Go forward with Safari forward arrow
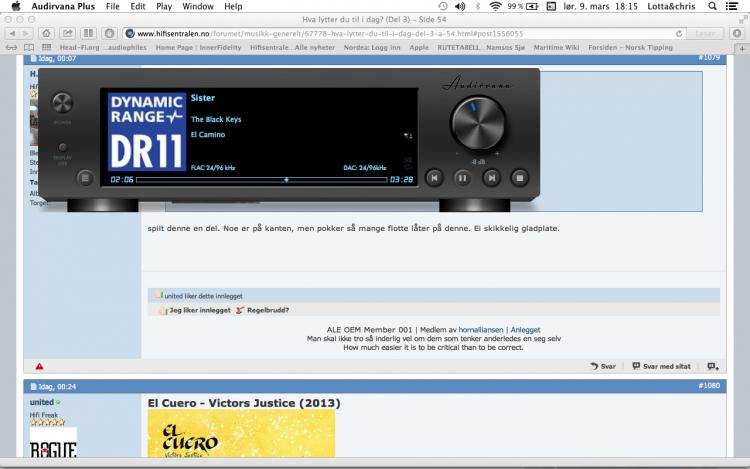Viewport: 750px width, 469px height. [x=26, y=33]
